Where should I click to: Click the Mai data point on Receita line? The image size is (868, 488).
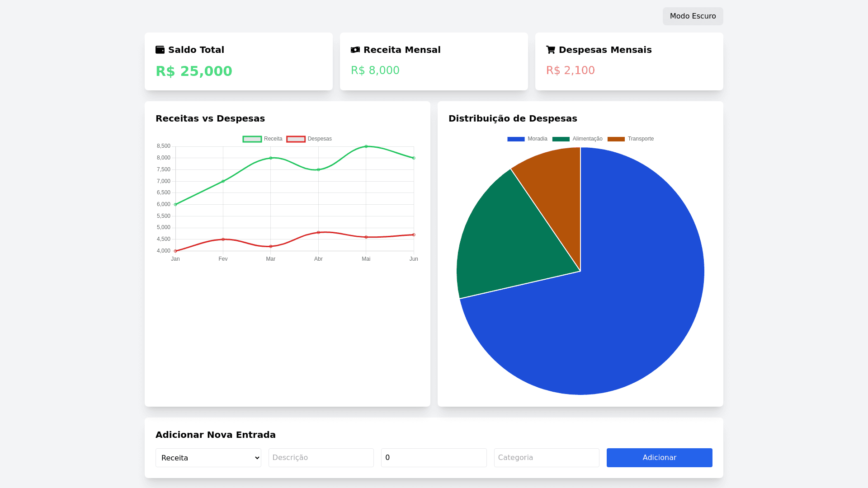(x=366, y=146)
